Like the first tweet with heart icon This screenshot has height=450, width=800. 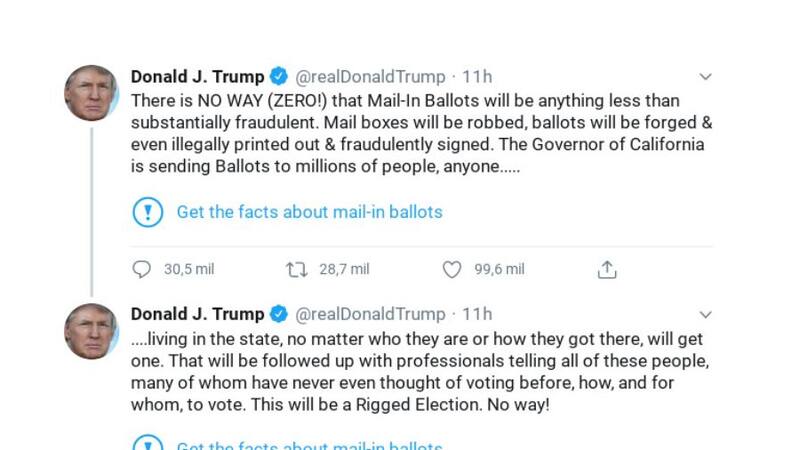[x=452, y=269]
